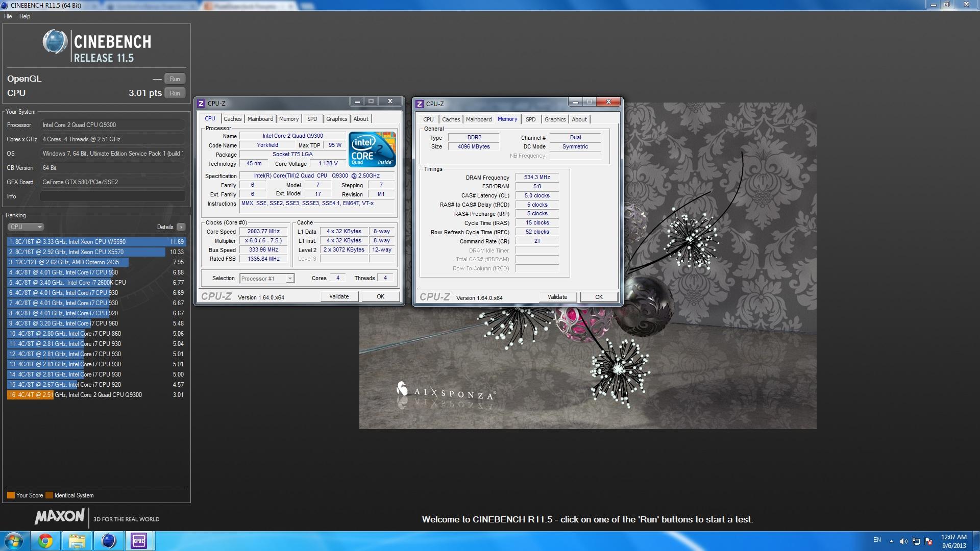Click the Cinebench title bar icon
Viewport: 980px width, 551px height.
(5, 5)
